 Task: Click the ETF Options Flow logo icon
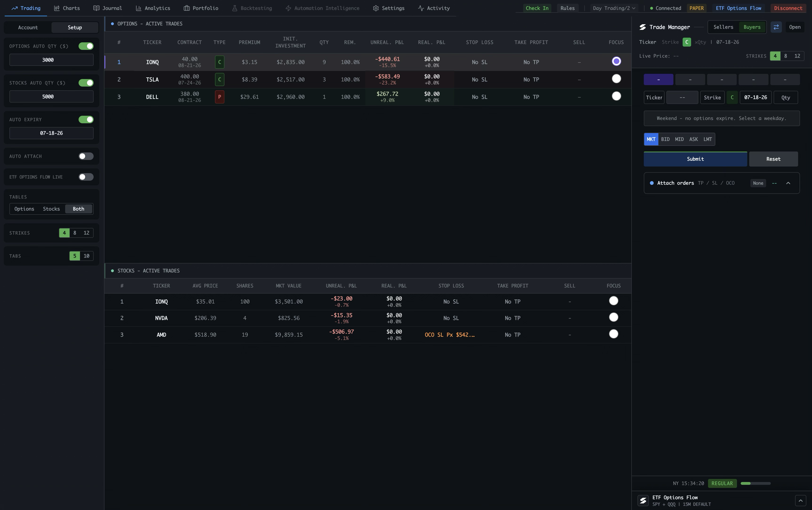(x=643, y=500)
